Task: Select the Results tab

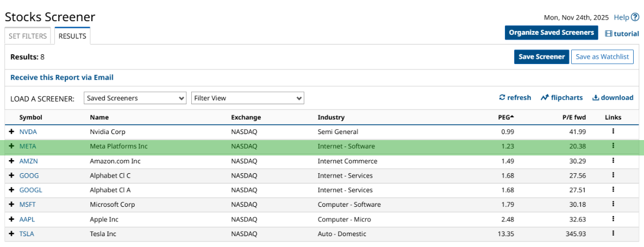Action: click(72, 36)
